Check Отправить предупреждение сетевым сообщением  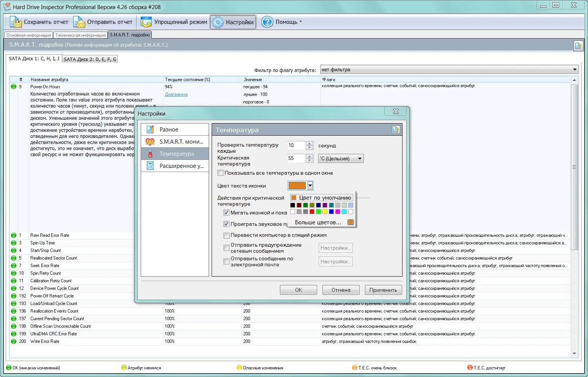click(226, 248)
